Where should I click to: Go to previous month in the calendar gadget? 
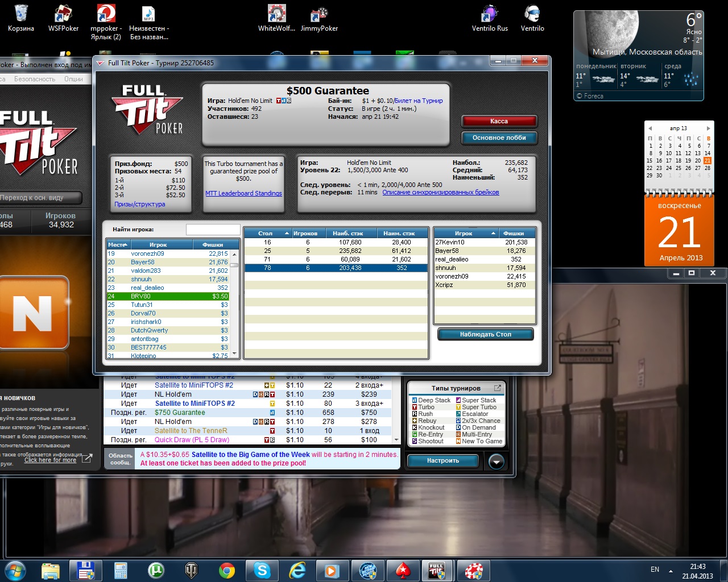point(650,128)
